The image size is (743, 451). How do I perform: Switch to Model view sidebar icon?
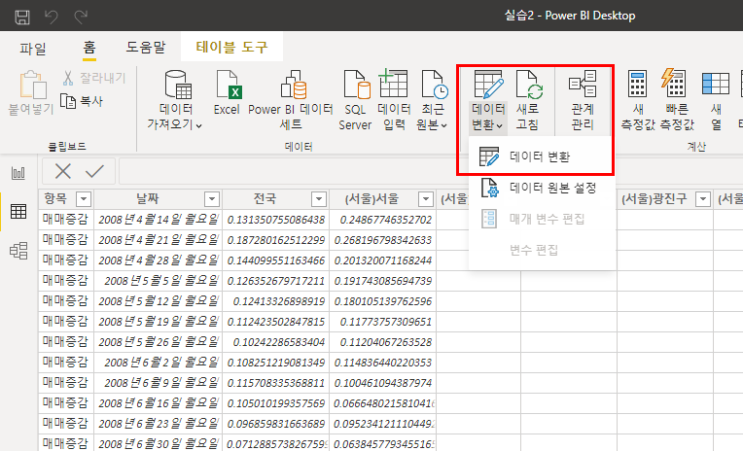[x=18, y=250]
